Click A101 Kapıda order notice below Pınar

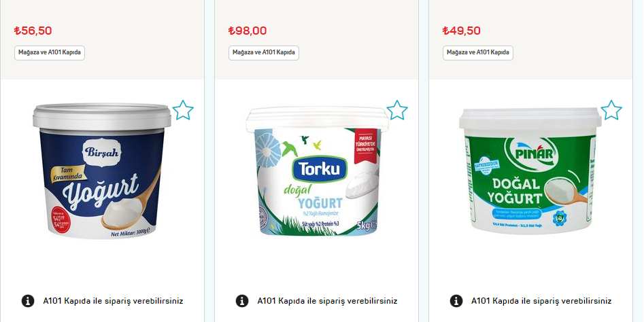pos(541,301)
